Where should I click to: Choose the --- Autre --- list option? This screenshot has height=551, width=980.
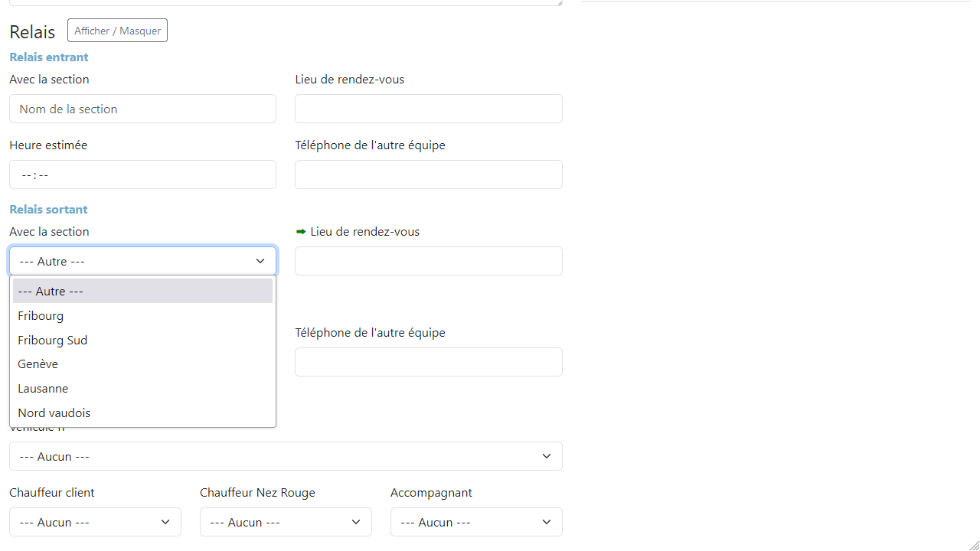142,291
